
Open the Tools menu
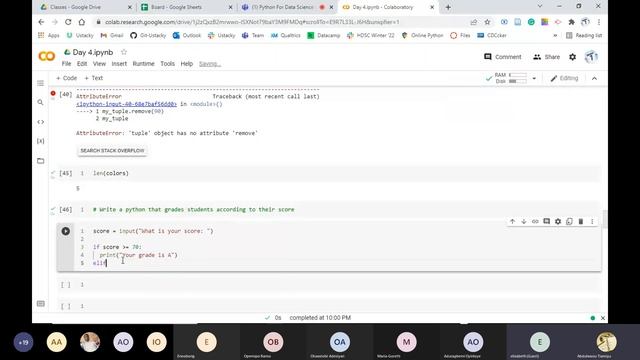[167, 64]
